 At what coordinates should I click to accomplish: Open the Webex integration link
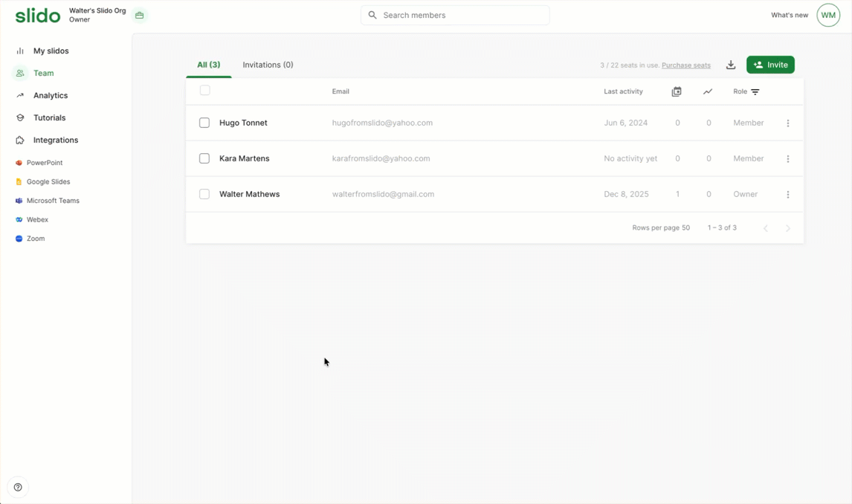pos(37,220)
